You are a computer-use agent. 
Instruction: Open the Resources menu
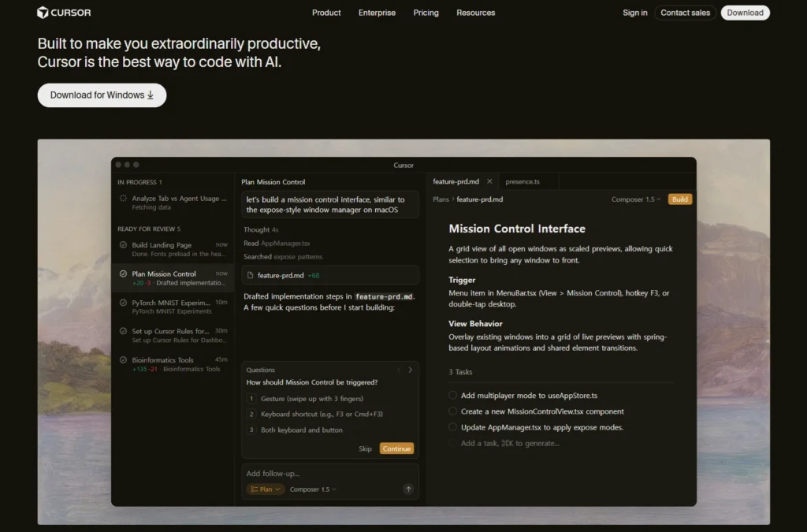[475, 13]
